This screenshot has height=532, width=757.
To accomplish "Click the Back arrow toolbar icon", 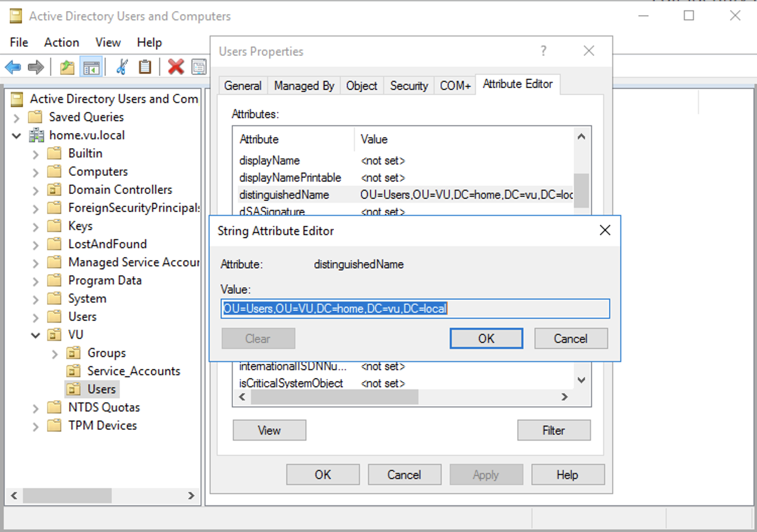I will (13, 67).
